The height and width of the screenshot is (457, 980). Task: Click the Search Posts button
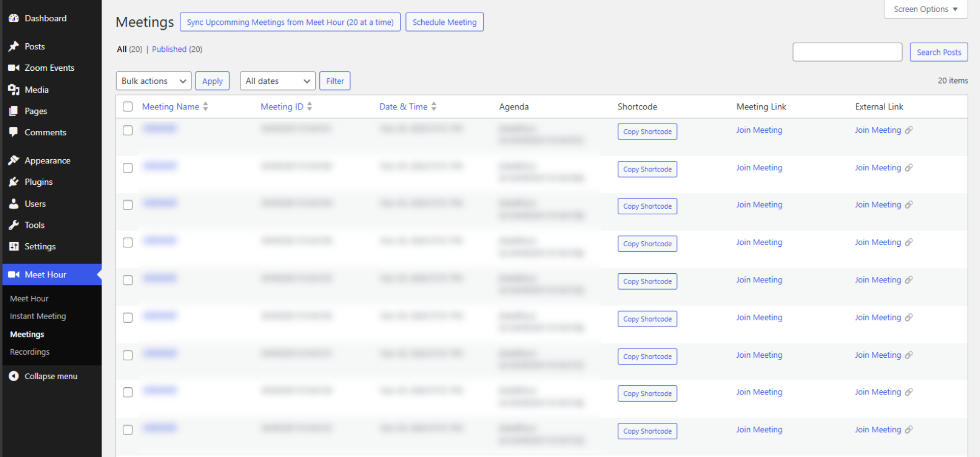coord(939,52)
